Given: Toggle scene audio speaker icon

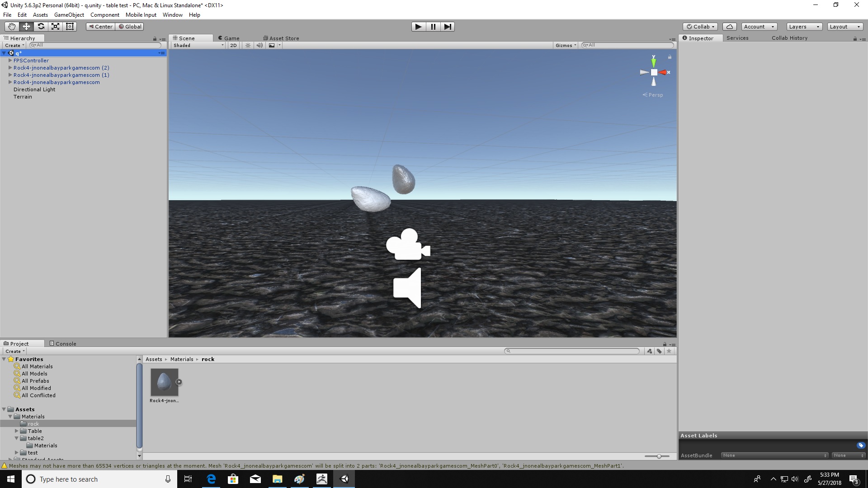Looking at the screenshot, I should (259, 45).
